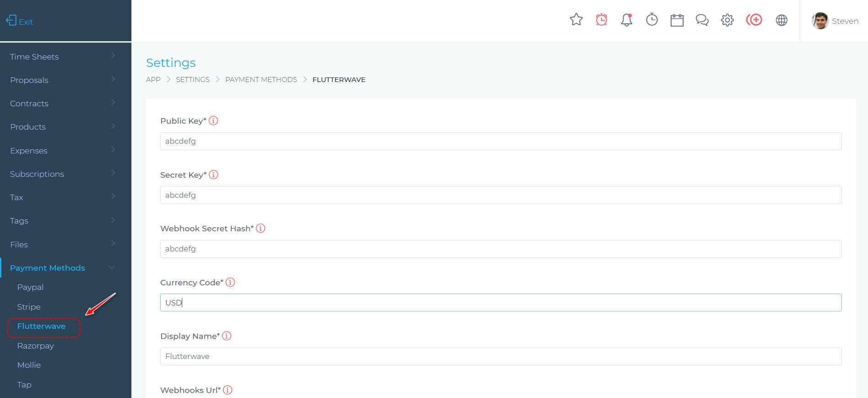Focus the Webhook Secret Hash field
Image resolution: width=868 pixels, height=398 pixels.
point(501,249)
